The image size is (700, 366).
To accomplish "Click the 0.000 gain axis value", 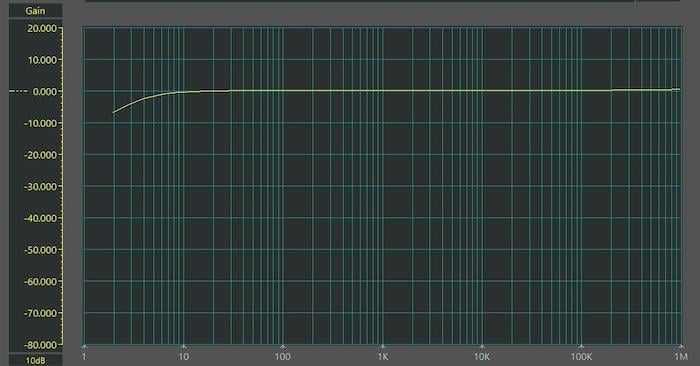I will click(45, 92).
